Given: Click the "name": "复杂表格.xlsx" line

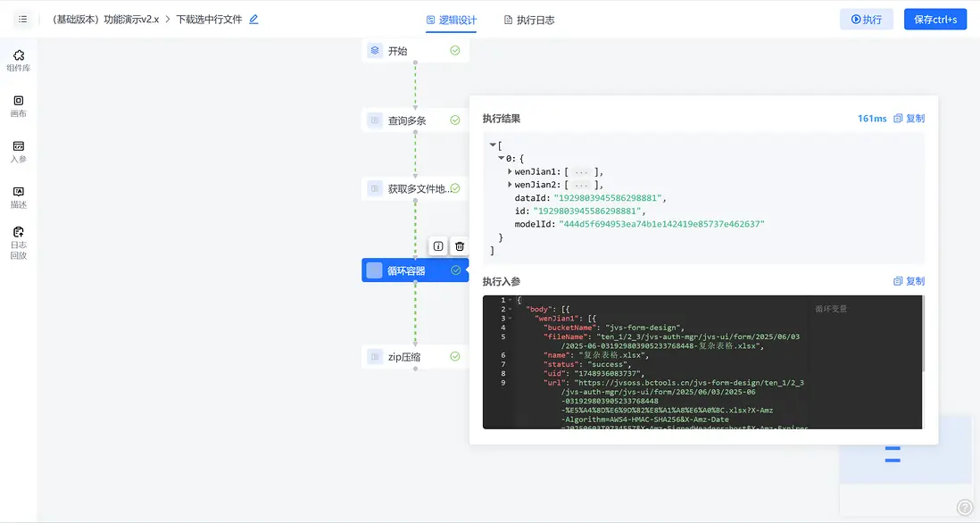Looking at the screenshot, I should (596, 355).
